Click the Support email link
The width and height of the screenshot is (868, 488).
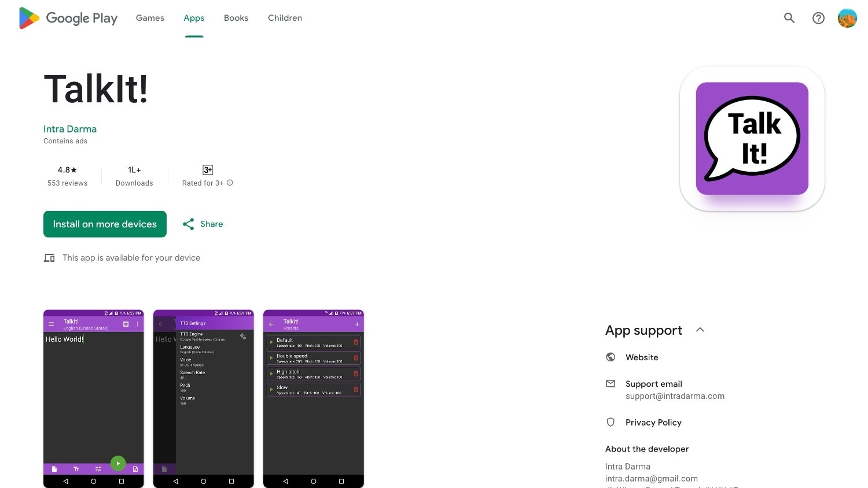coord(654,384)
